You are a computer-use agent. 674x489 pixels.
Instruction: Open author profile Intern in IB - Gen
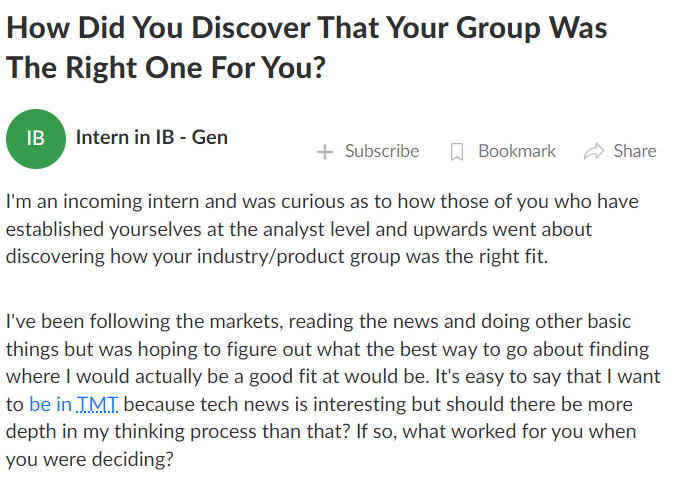[152, 138]
